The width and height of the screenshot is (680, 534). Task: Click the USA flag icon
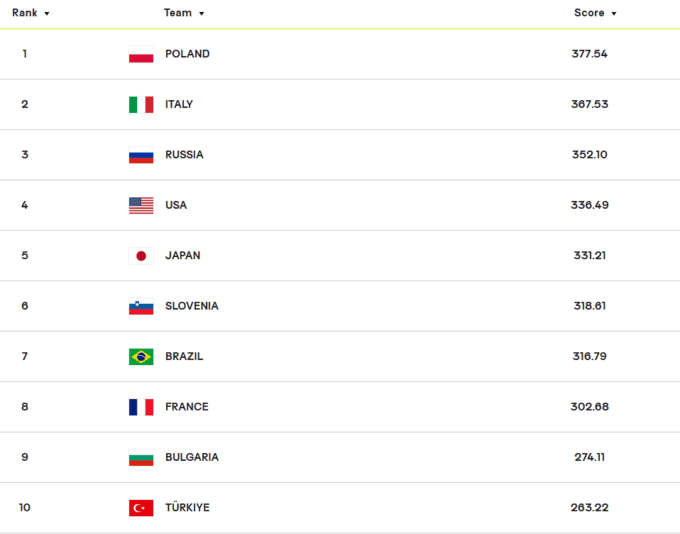coord(141,205)
